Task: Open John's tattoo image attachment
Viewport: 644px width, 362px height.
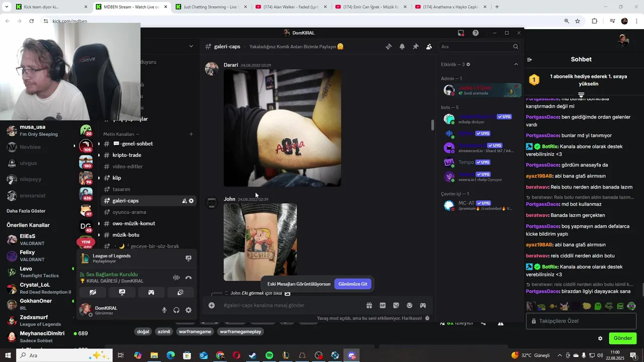Action: coord(260,242)
